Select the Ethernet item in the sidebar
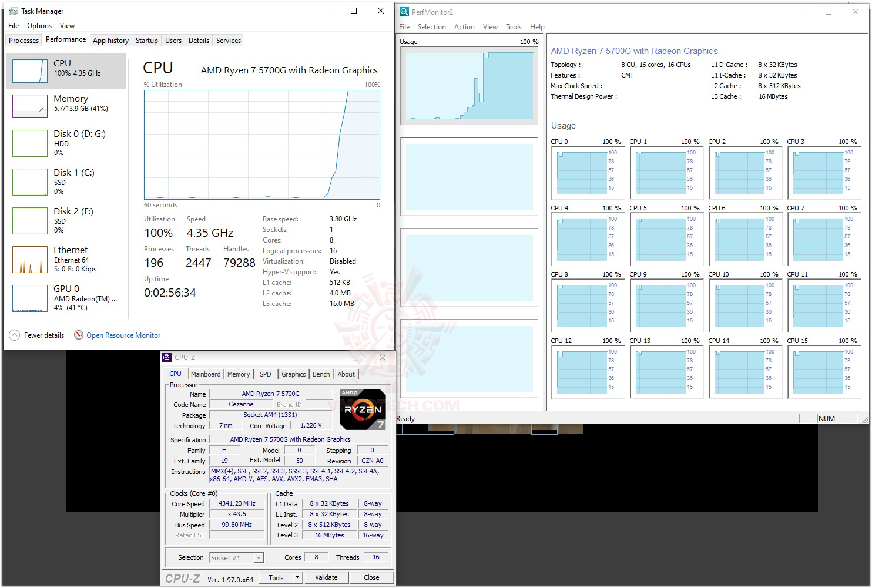Viewport: 872px width, 588px height. (66, 259)
